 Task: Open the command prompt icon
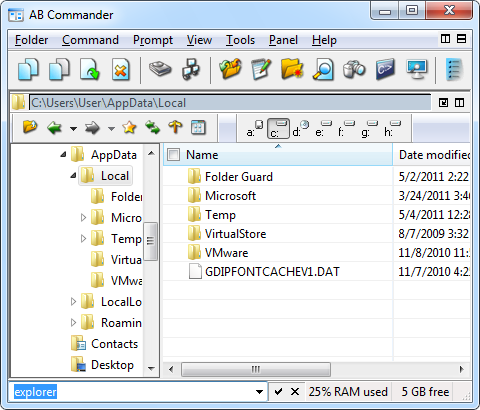click(x=385, y=69)
